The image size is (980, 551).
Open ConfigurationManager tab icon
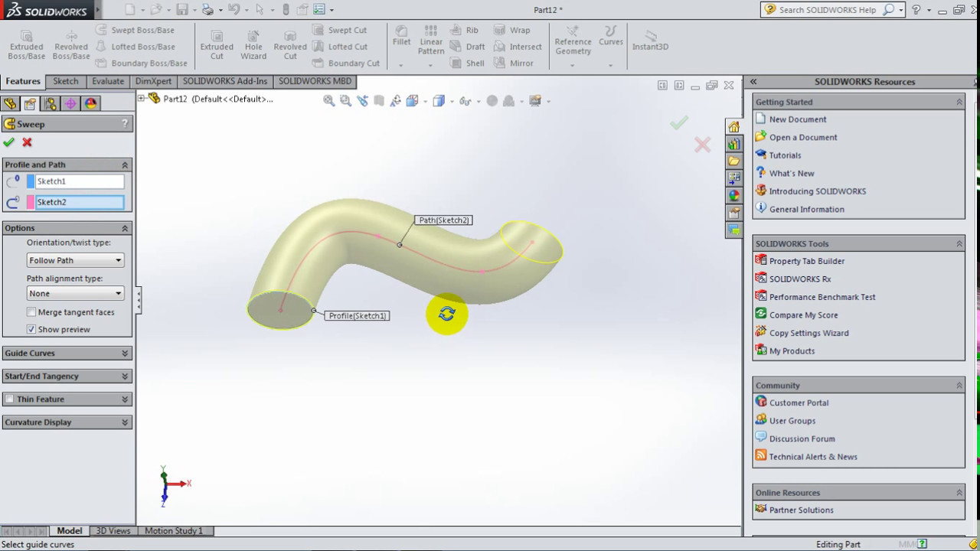coord(51,103)
